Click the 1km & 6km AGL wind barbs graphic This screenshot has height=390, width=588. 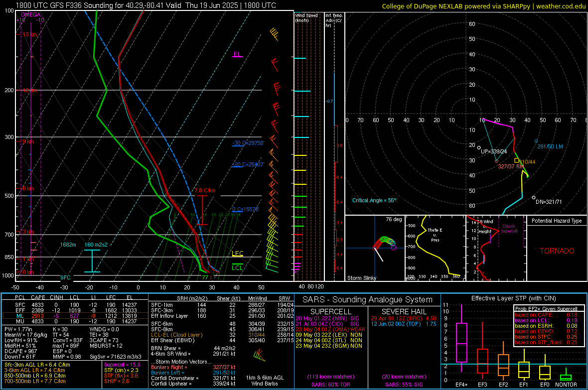point(260,356)
